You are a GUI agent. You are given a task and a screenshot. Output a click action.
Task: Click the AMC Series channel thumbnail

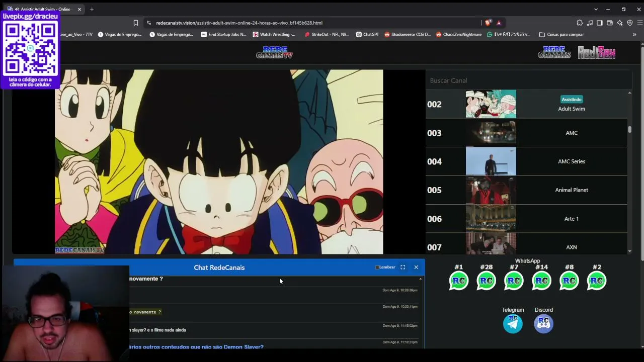click(x=491, y=161)
